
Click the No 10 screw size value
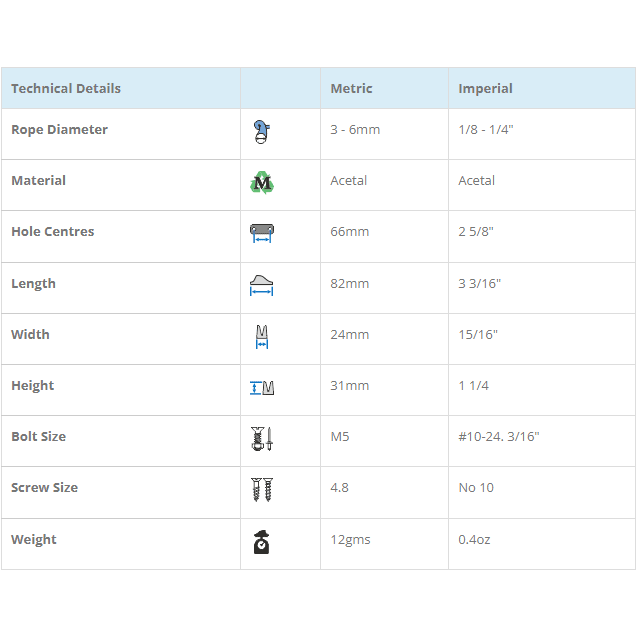coord(475,488)
